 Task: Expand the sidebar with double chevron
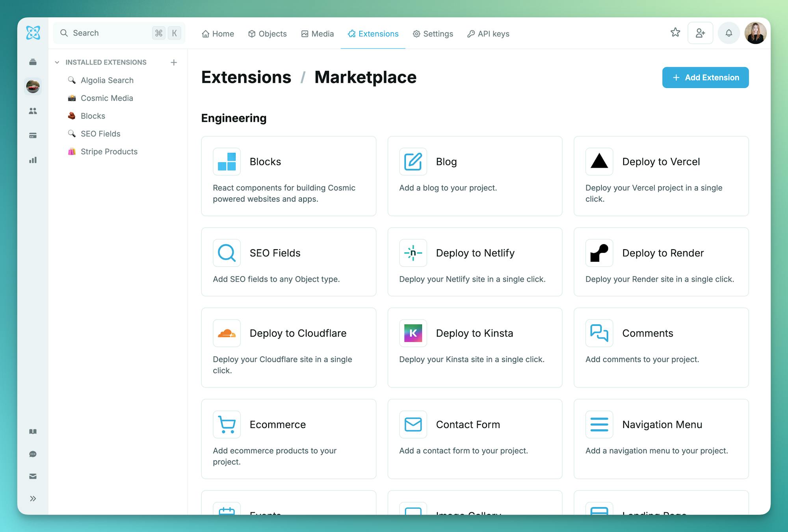pyautogui.click(x=33, y=499)
